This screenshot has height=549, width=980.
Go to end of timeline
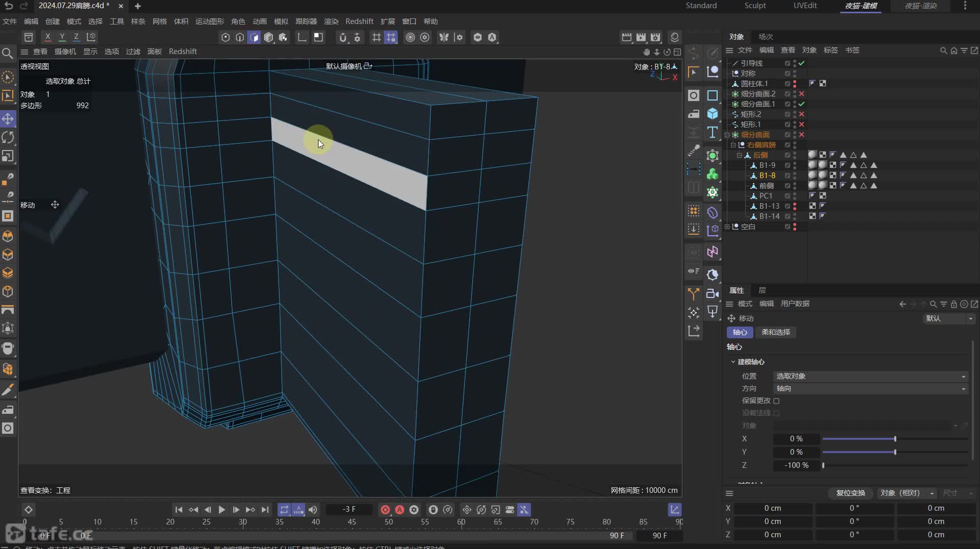point(264,510)
